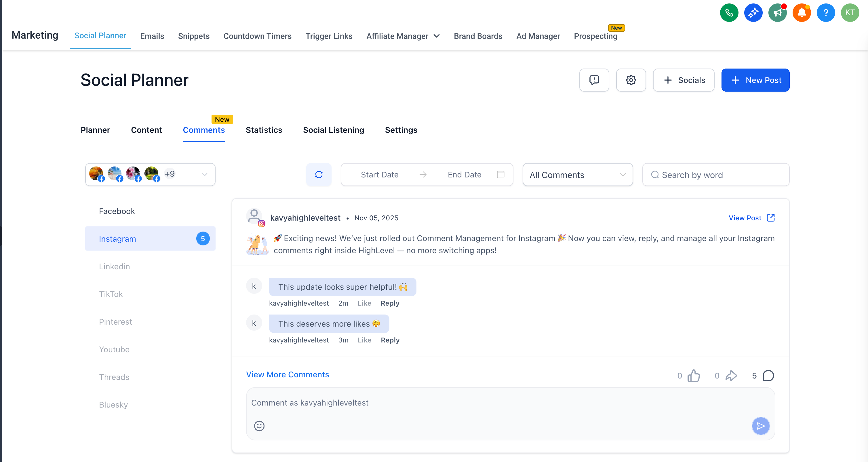The image size is (868, 462).
Task: Click the Search by word field
Action: (715, 175)
